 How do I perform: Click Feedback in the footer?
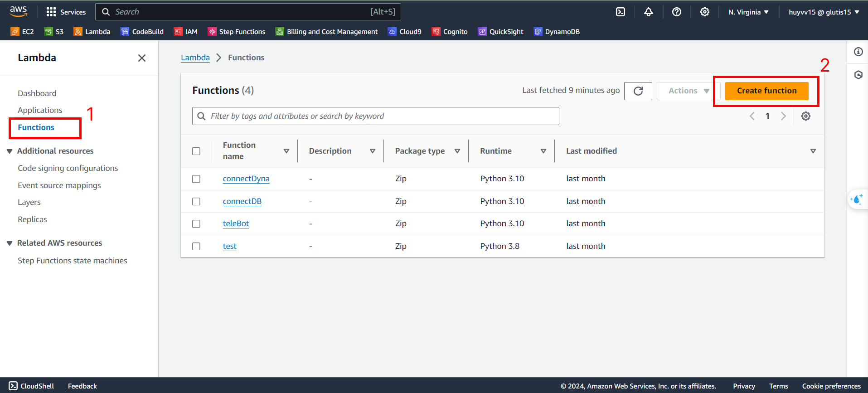click(82, 386)
